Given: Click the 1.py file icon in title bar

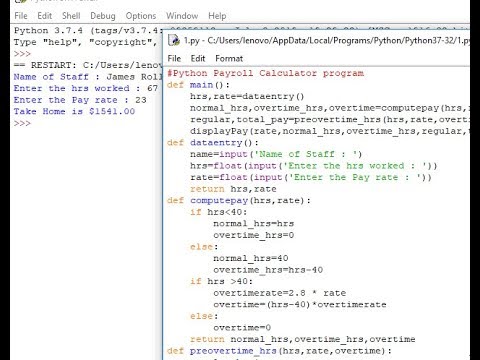Looking at the screenshot, I should point(174,40).
